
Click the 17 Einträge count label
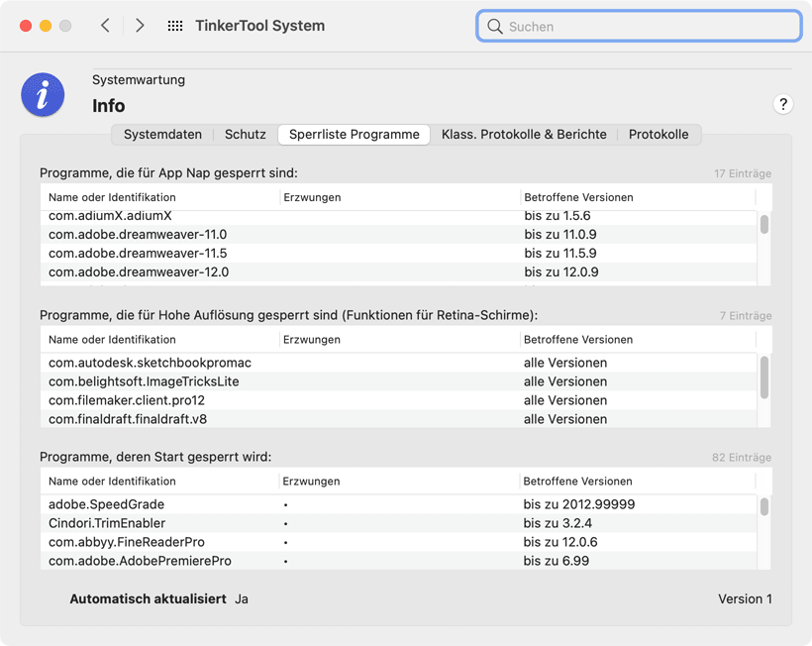click(743, 173)
